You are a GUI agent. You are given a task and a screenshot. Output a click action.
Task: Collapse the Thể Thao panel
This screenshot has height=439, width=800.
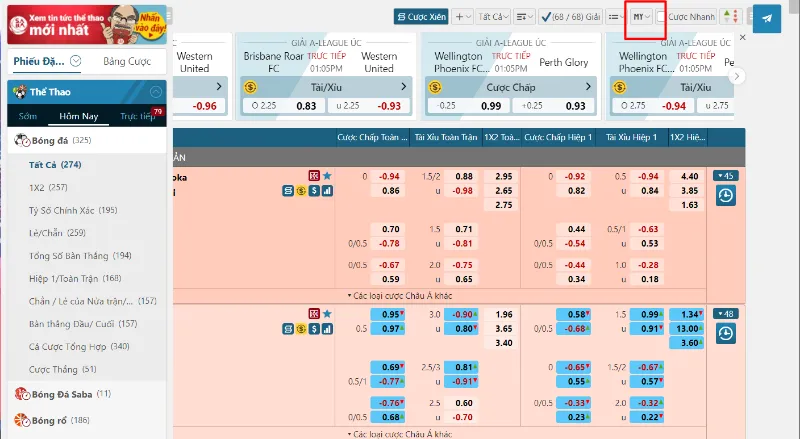pyautogui.click(x=156, y=92)
